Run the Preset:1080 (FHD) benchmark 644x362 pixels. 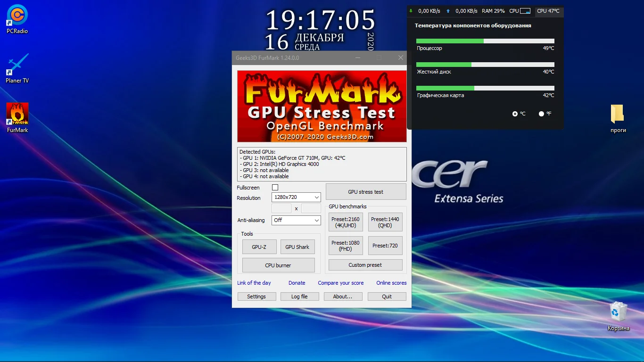(x=346, y=246)
